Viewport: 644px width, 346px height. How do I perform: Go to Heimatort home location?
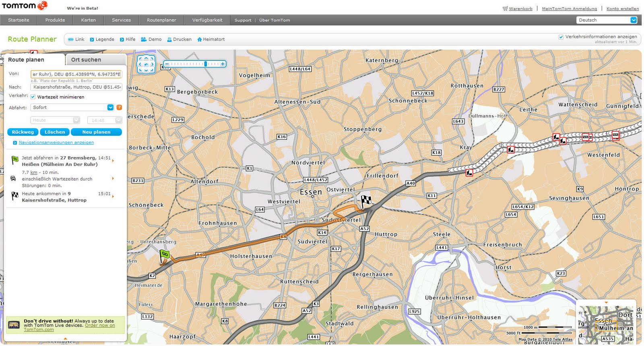coord(211,39)
